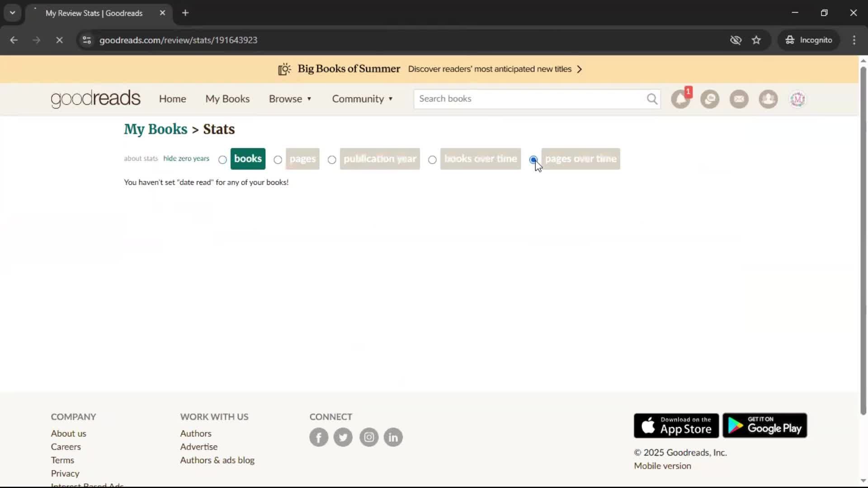Click the Big Books of Summer sun icon
This screenshot has height=488, width=868.
coord(284,69)
